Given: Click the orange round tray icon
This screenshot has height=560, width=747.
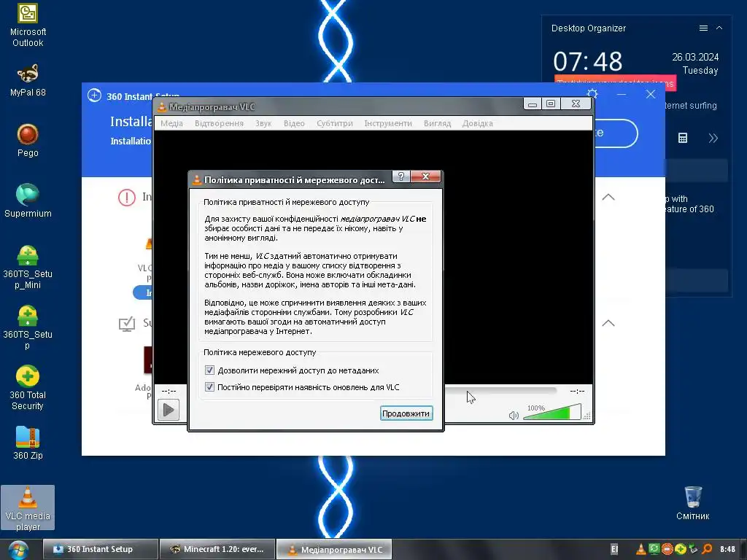Looking at the screenshot, I should point(667,550).
